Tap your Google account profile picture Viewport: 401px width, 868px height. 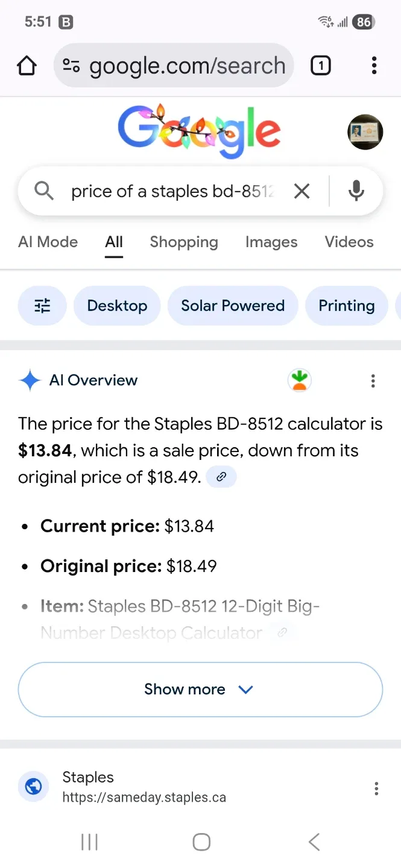pos(365,132)
